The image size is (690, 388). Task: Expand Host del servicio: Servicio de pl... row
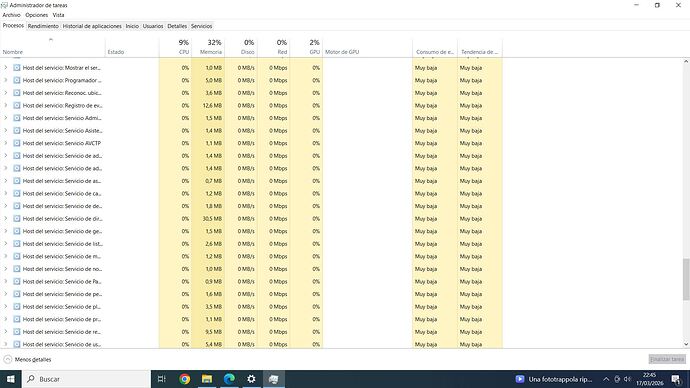click(6, 307)
